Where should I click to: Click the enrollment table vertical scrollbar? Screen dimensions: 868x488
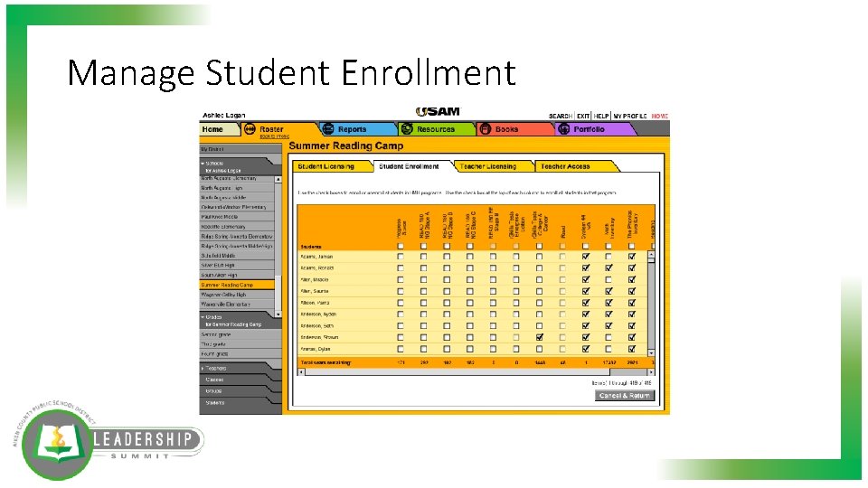[651, 304]
